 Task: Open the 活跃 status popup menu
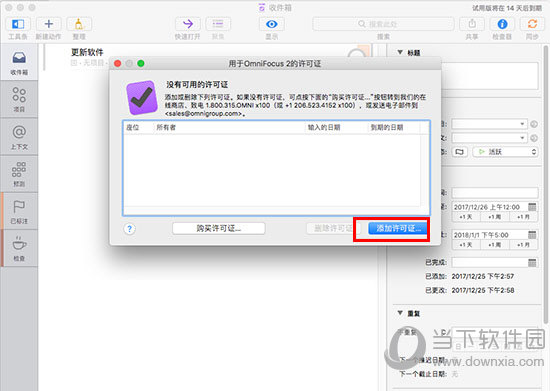coord(505,152)
